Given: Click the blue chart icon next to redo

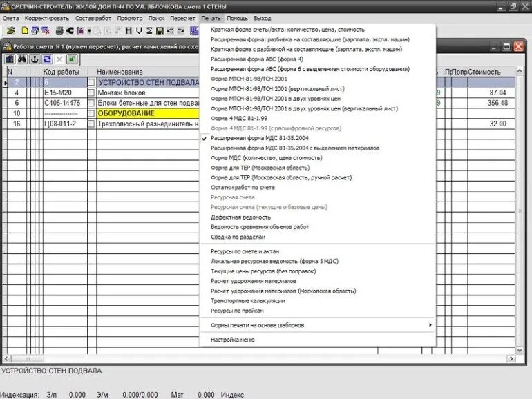Looking at the screenshot, I should point(194,31).
